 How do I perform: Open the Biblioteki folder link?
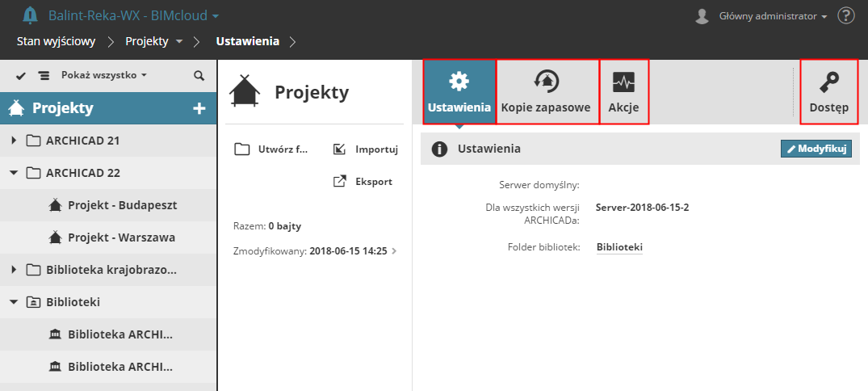(x=619, y=247)
